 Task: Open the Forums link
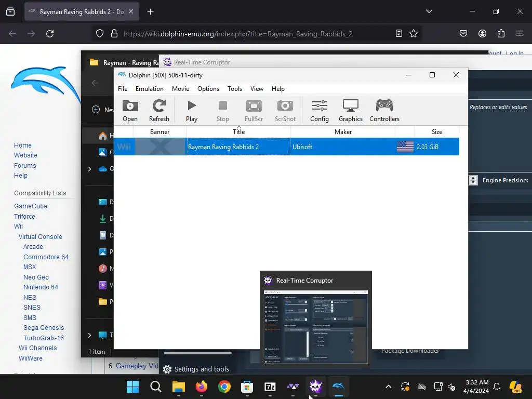click(25, 166)
